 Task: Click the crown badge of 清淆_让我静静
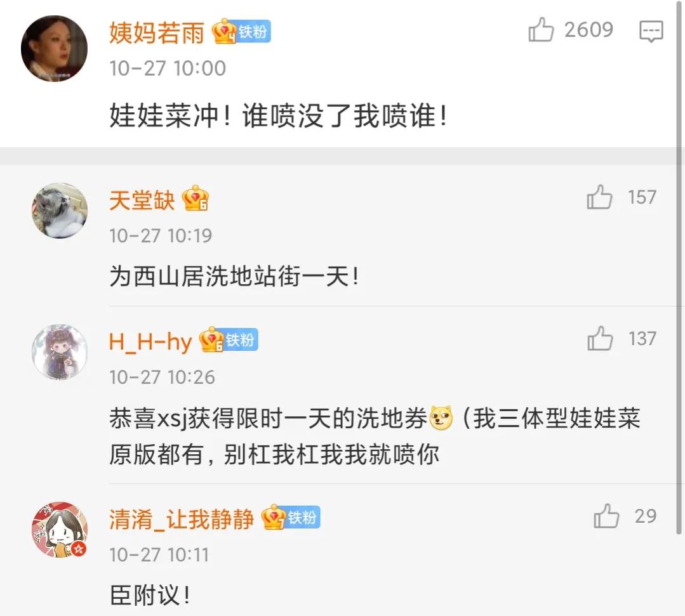pos(274,518)
